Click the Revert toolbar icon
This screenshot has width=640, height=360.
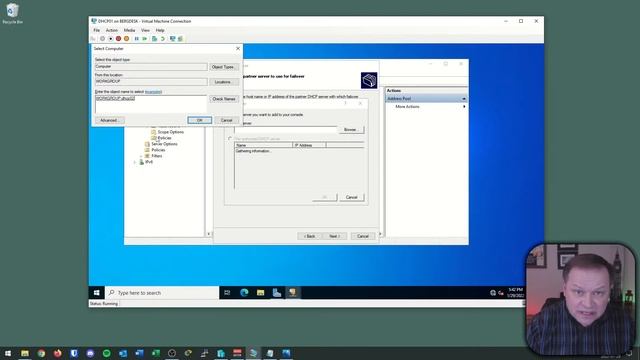click(162, 39)
